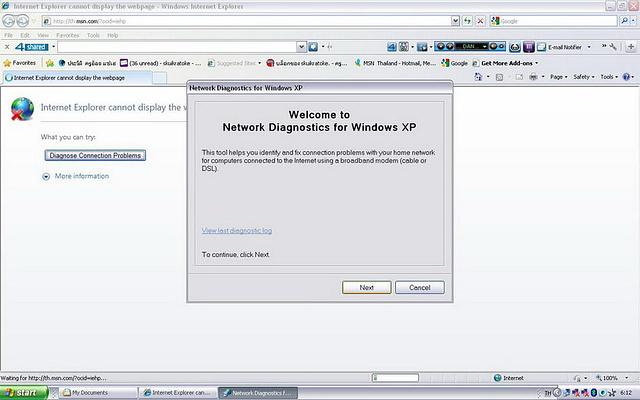Open the Get More Add-ons dropdown
The width and height of the screenshot is (640, 400).
(536, 63)
